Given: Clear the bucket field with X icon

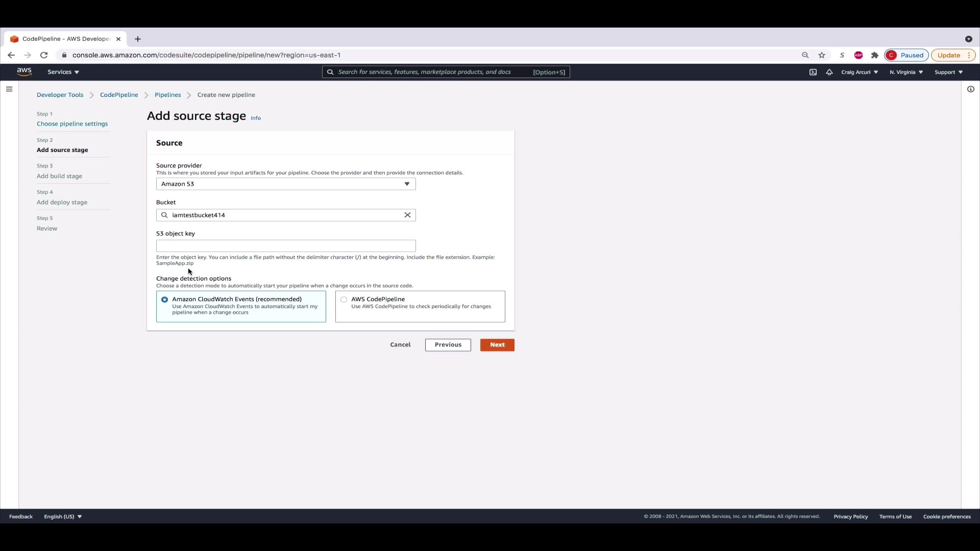Looking at the screenshot, I should click(x=407, y=215).
